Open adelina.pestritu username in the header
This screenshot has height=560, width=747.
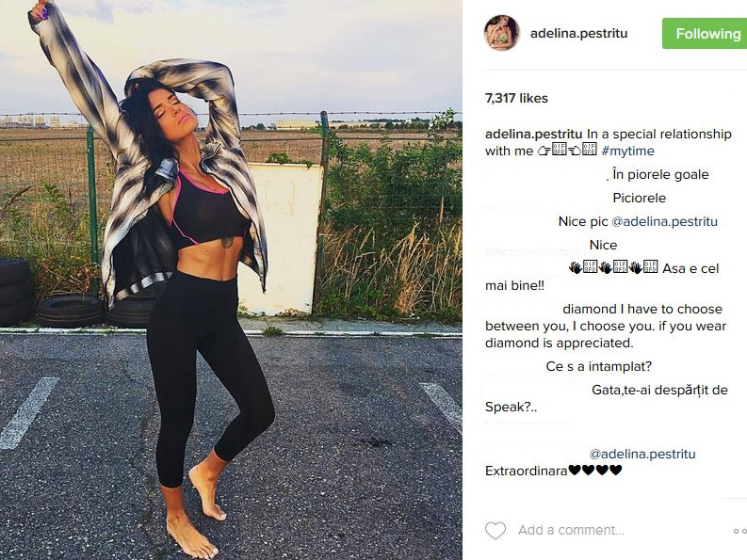pyautogui.click(x=578, y=33)
